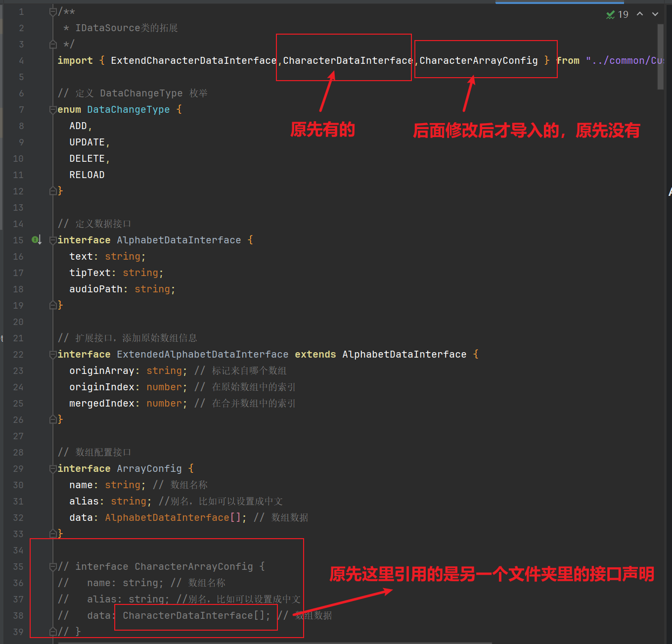Image resolution: width=672 pixels, height=644 pixels.
Task: Fold the AlphabetDataInterface interface block
Action: (x=53, y=240)
